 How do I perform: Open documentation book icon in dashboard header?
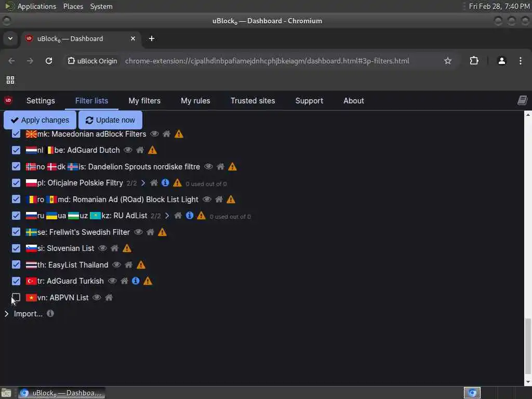[x=522, y=100]
